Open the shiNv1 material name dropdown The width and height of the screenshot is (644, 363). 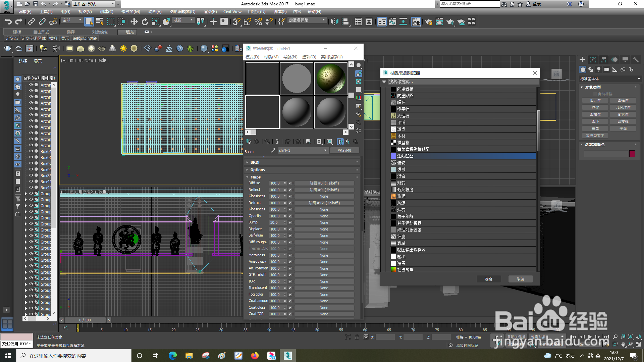[325, 151]
